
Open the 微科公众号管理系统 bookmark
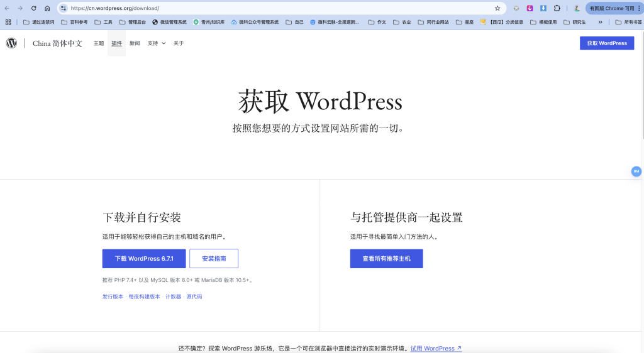coord(255,22)
